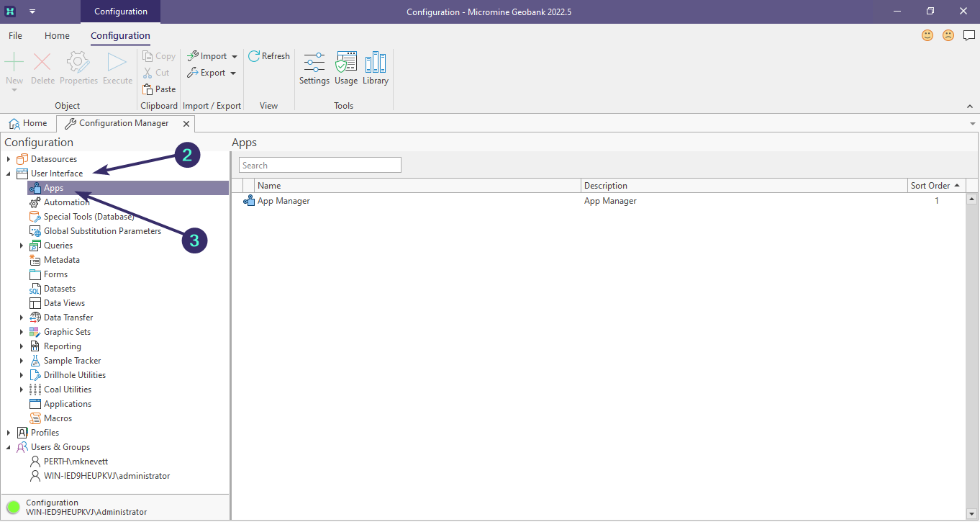Switch to the Home document tab
Image resolution: width=980 pixels, height=522 pixels.
pos(28,123)
